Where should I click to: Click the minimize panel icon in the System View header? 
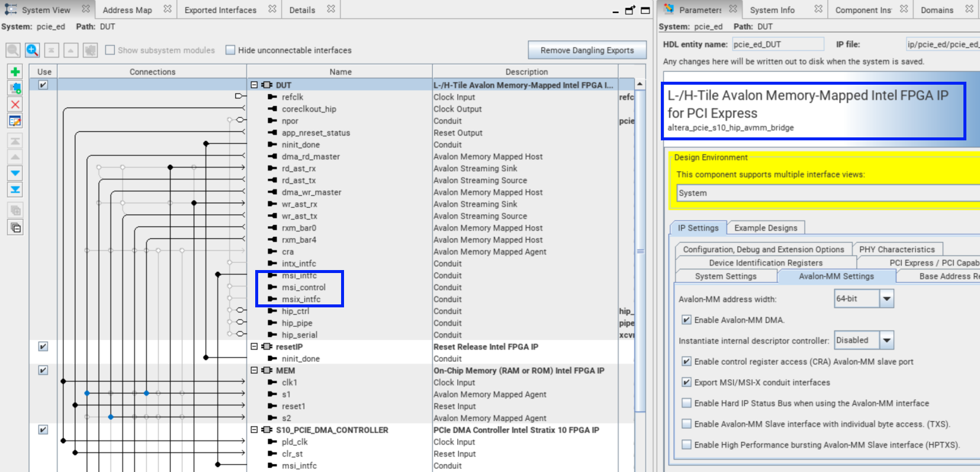coord(616,11)
